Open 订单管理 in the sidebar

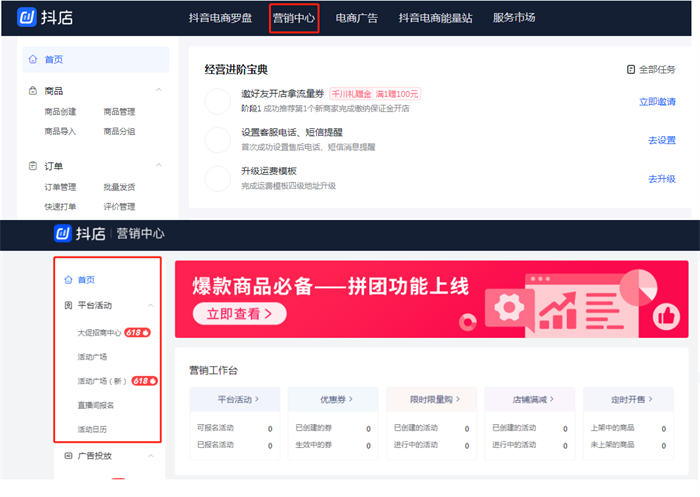[60, 187]
